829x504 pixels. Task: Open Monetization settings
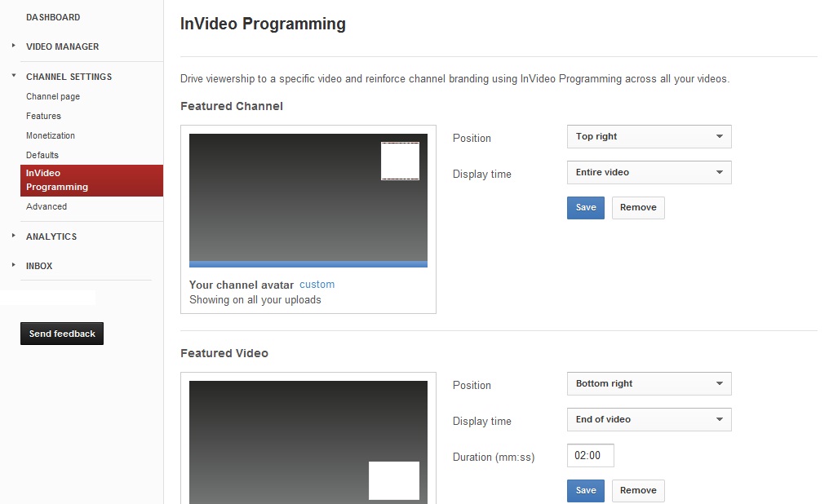51,135
